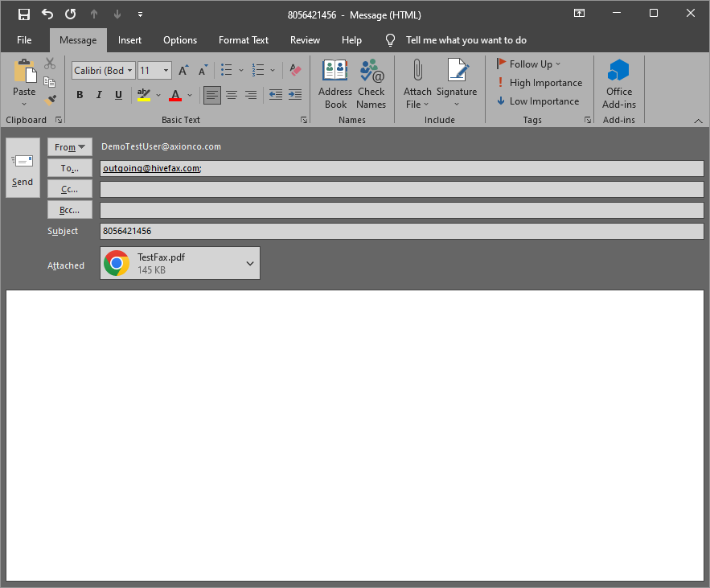Expand the font size dropdown

[166, 71]
